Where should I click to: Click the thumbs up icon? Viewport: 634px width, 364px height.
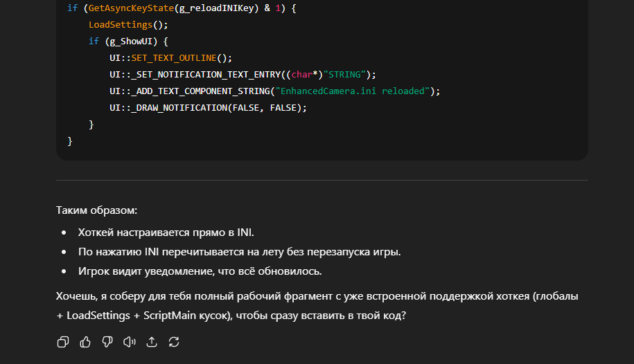(85, 342)
